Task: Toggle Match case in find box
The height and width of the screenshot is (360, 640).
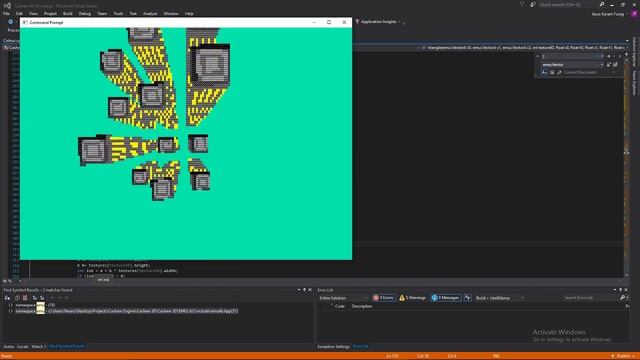Action: point(544,72)
